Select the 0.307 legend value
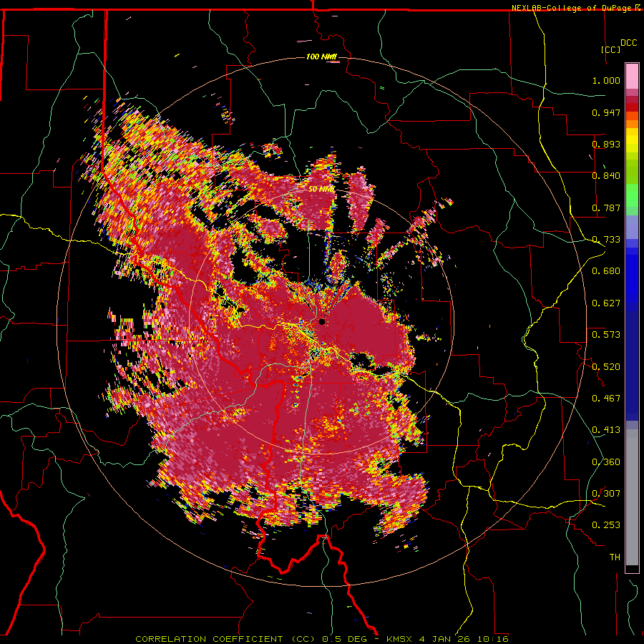This screenshot has width=644, height=644. pyautogui.click(x=606, y=494)
